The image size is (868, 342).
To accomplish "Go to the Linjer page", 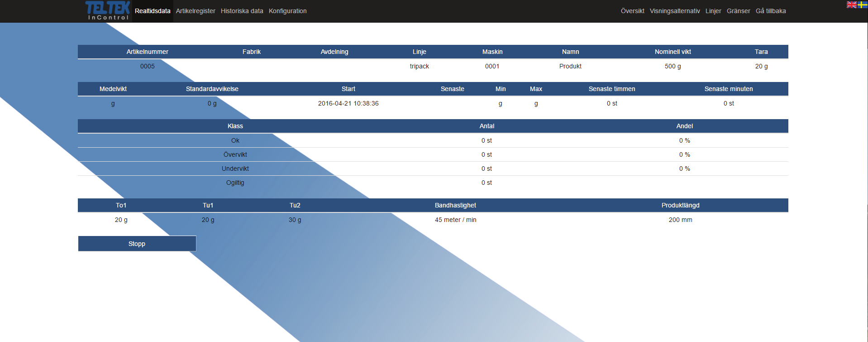I will pyautogui.click(x=713, y=11).
